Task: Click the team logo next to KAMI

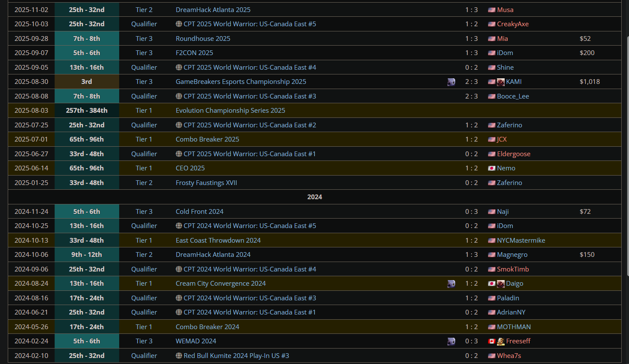Action: [501, 82]
